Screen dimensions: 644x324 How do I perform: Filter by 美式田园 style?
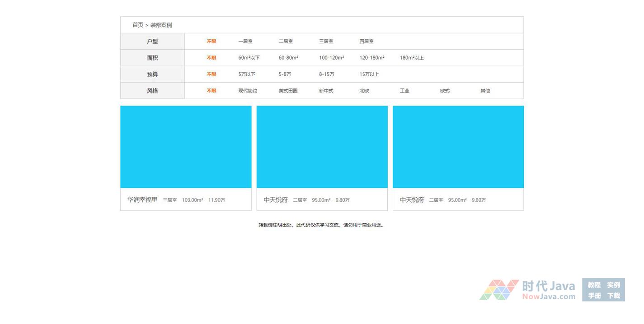[288, 91]
